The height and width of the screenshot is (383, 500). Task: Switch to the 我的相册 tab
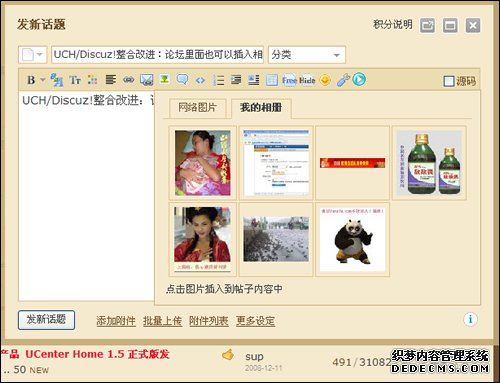[x=261, y=108]
